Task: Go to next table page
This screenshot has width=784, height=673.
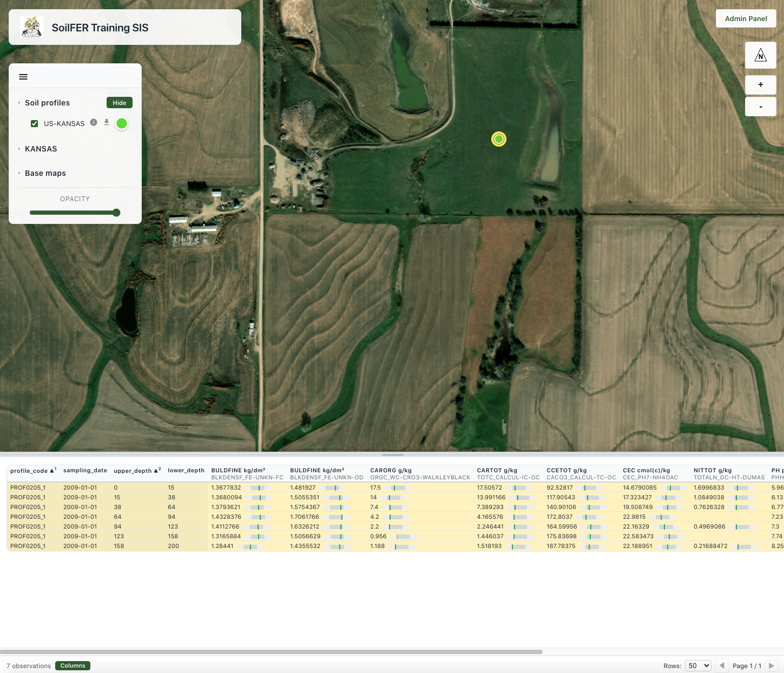Action: pos(772,665)
